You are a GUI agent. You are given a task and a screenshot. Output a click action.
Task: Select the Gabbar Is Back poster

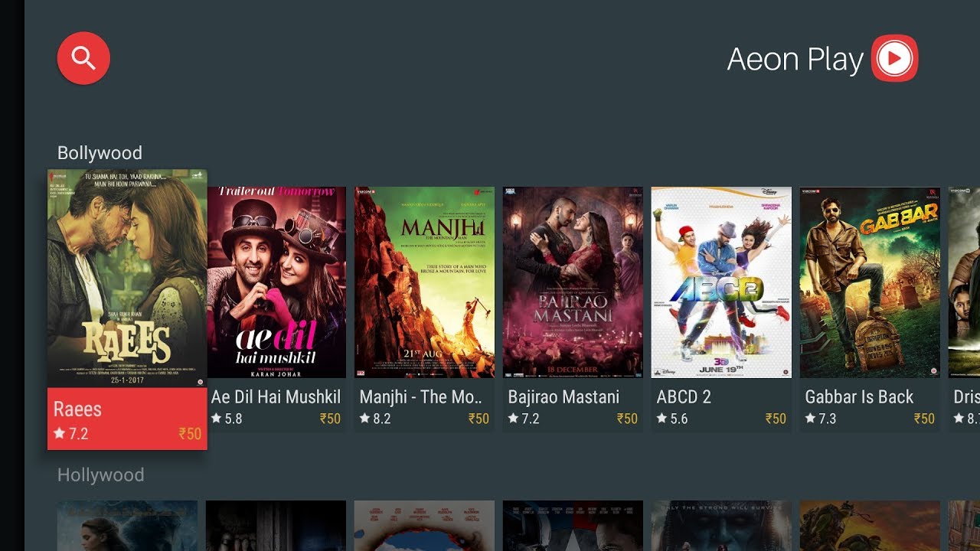point(870,282)
